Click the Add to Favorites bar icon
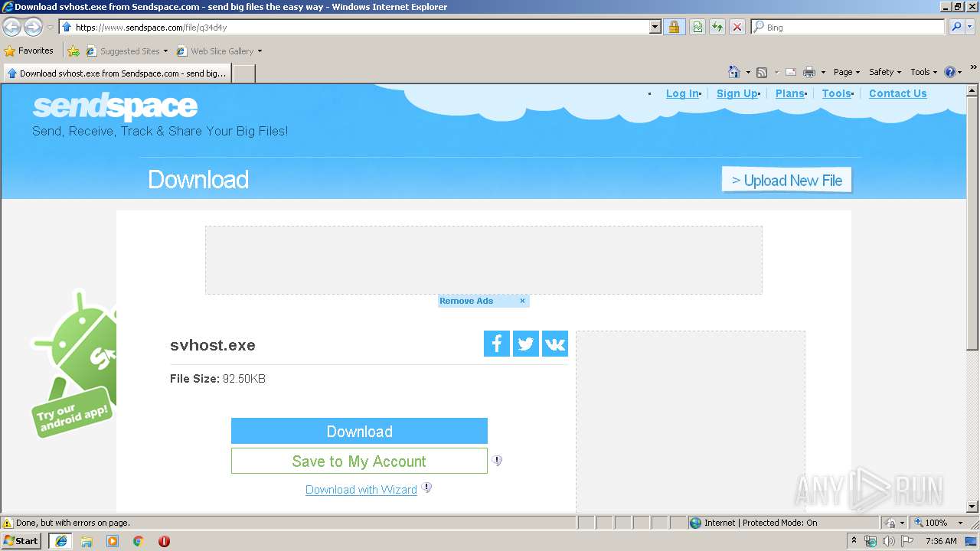 coord(73,51)
